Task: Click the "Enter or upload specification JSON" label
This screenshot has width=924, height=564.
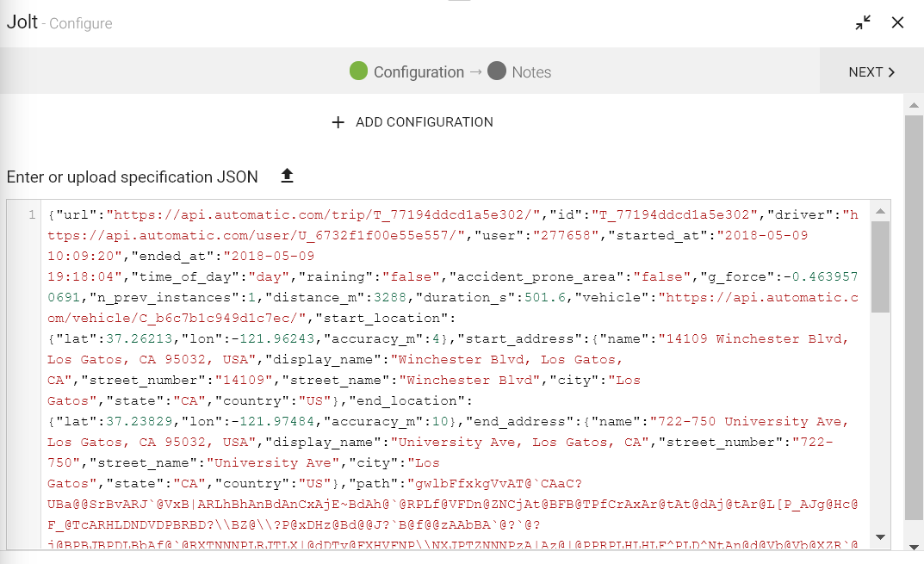Action: coord(133,177)
